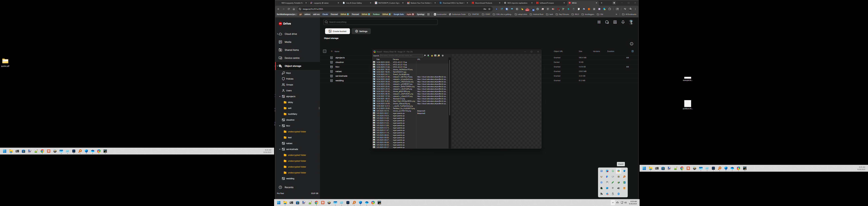Click ShareX history settings gear icon
This screenshot has width=868, height=206.
tap(443, 56)
